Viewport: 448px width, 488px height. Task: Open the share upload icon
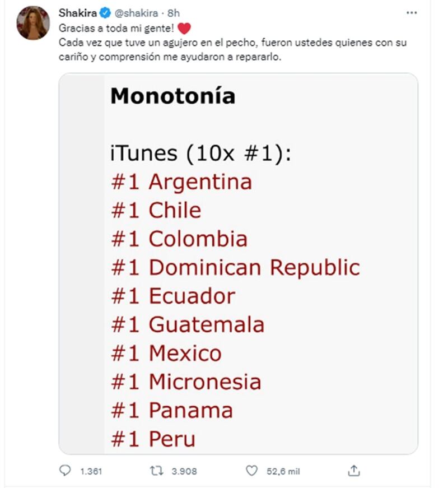(x=354, y=470)
